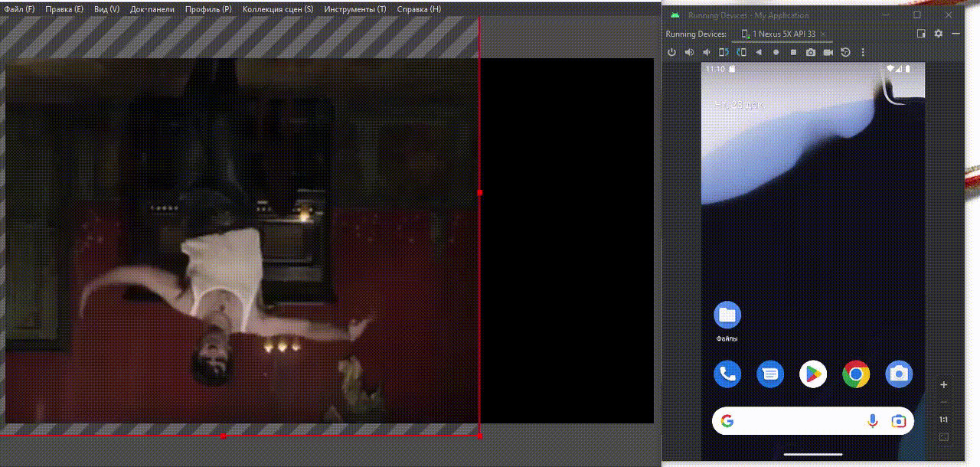Take emulator screenshot with camera icon
This screenshot has width=980, height=467.
(x=810, y=52)
